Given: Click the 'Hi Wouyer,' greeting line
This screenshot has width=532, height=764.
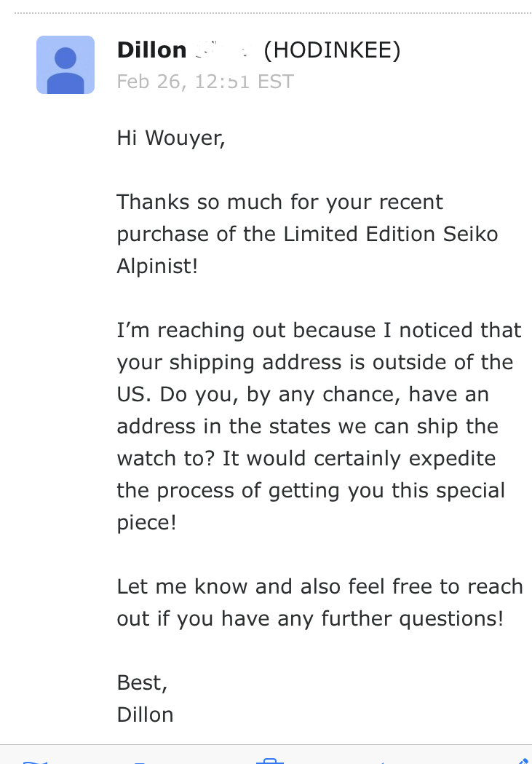Looking at the screenshot, I should (x=171, y=138).
